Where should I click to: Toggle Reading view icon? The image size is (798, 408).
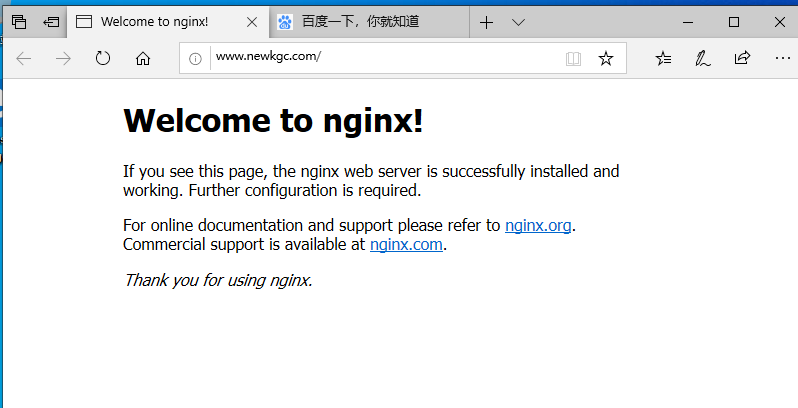tap(573, 59)
